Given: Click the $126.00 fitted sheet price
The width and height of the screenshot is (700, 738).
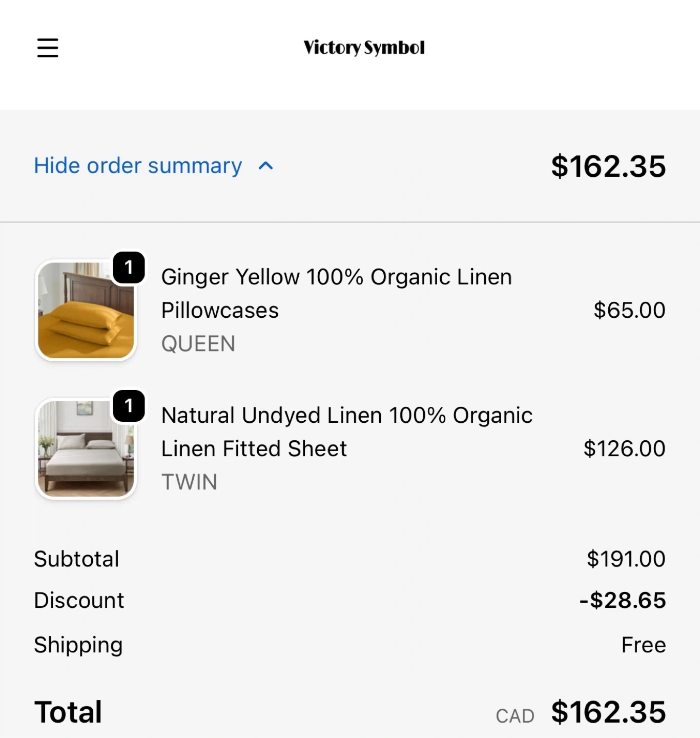Looking at the screenshot, I should click(x=624, y=448).
